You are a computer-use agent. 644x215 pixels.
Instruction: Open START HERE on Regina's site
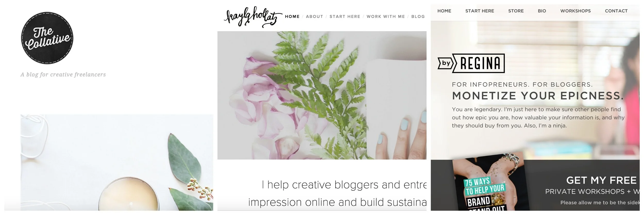479,11
